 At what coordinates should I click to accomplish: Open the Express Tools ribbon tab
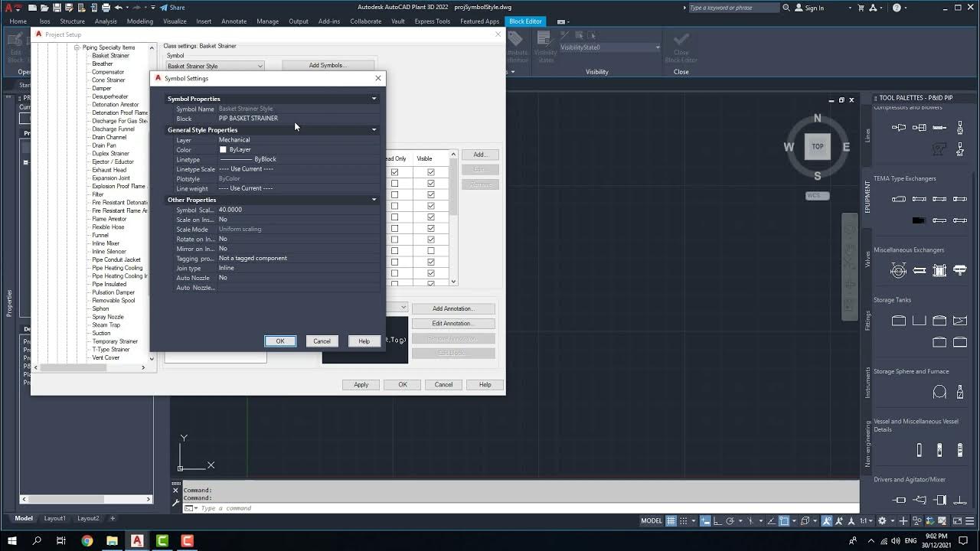(432, 21)
